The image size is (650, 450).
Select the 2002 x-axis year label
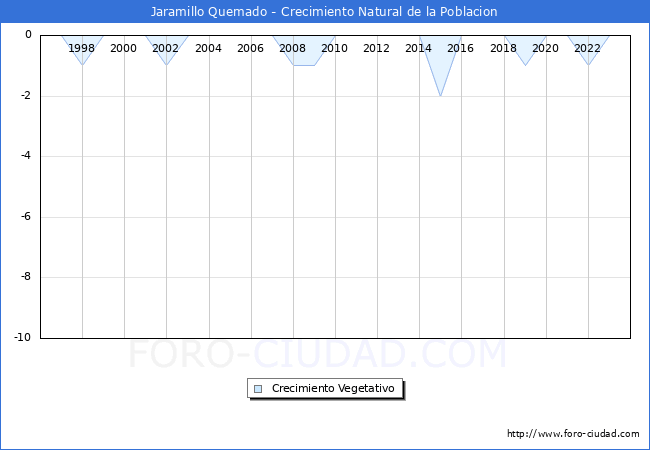(165, 48)
